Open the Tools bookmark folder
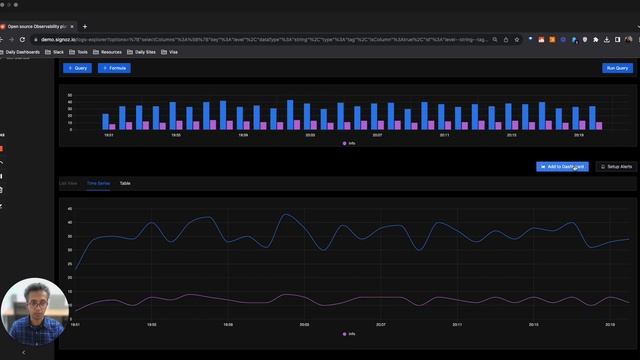This screenshot has width=640, height=360. tap(79, 52)
